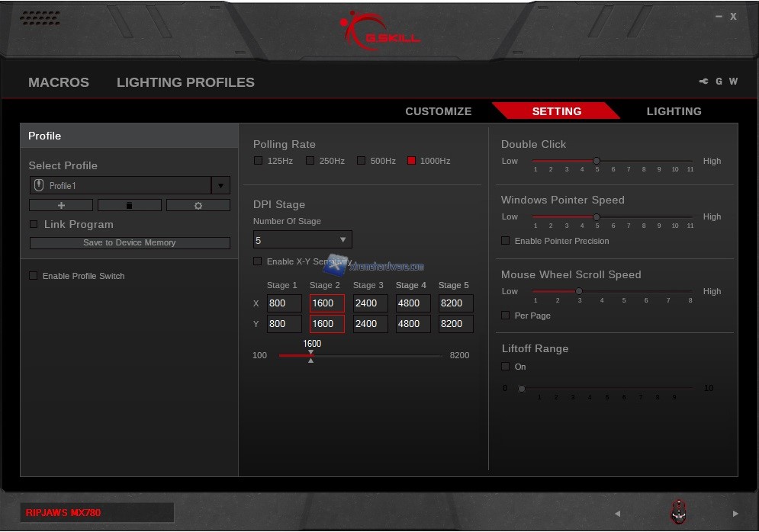Click the plus icon to add a profile
The width and height of the screenshot is (759, 532).
[x=61, y=205]
